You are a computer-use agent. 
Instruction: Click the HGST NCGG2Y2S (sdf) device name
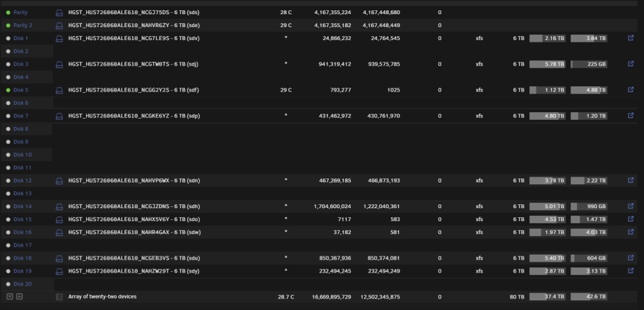(133, 90)
